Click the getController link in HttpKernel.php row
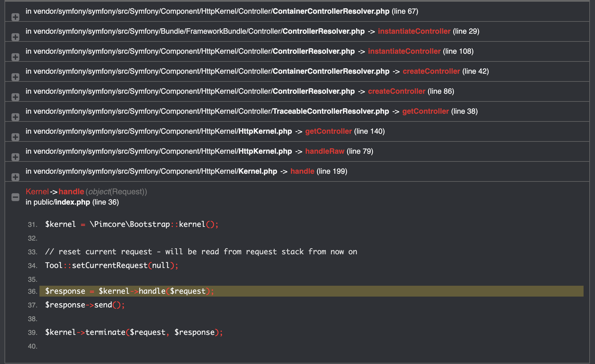The image size is (595, 364). [328, 131]
